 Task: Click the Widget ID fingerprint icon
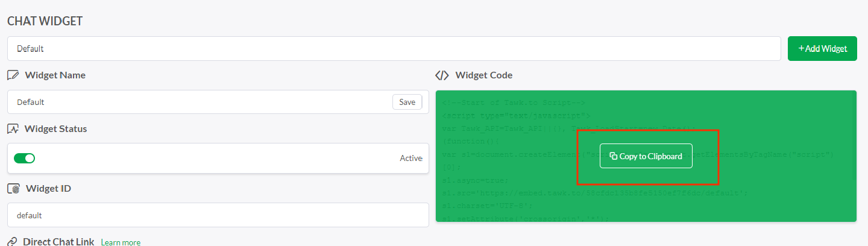click(x=13, y=189)
